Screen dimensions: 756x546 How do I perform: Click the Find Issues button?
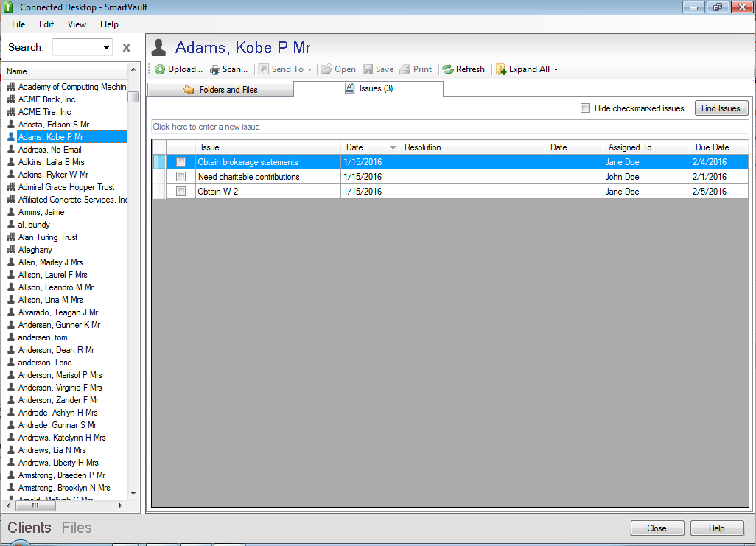[721, 108]
